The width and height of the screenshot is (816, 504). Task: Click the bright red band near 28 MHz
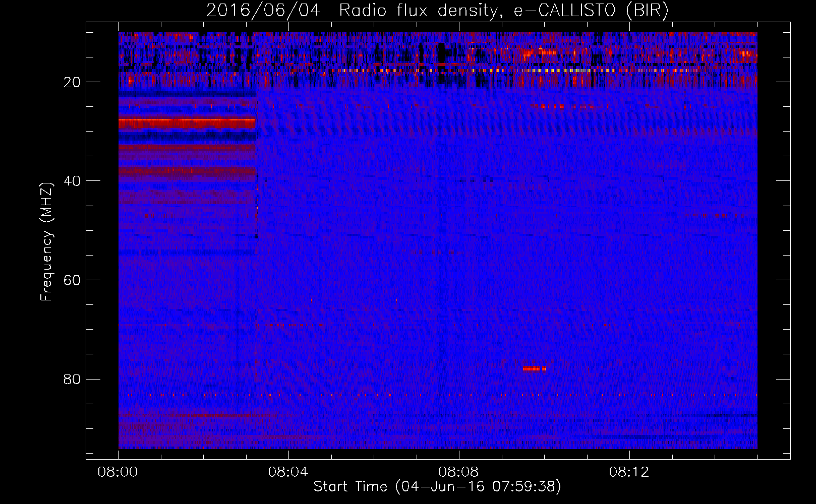click(187, 123)
